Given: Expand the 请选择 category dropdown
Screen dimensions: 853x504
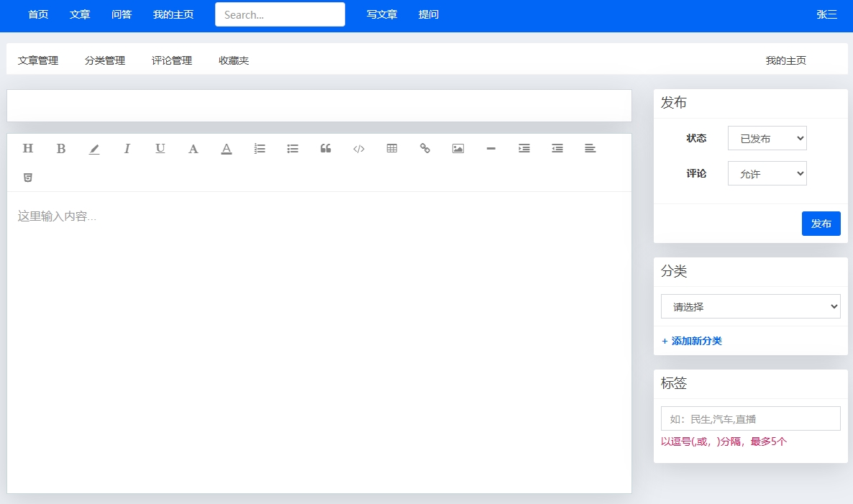Looking at the screenshot, I should pyautogui.click(x=750, y=306).
